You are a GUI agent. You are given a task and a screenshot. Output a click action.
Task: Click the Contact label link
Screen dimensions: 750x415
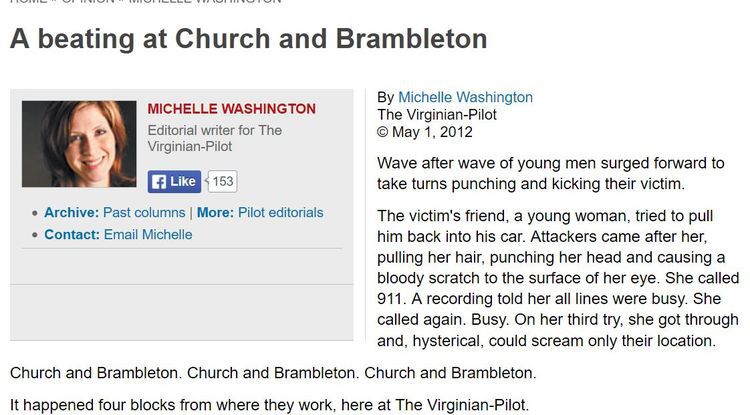[72, 235]
